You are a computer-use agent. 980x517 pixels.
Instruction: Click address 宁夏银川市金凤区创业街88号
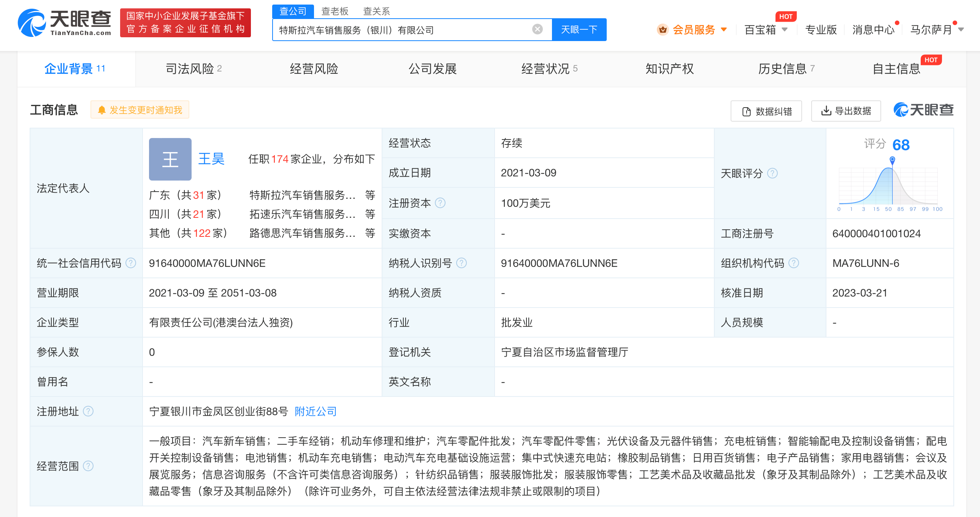218,412
